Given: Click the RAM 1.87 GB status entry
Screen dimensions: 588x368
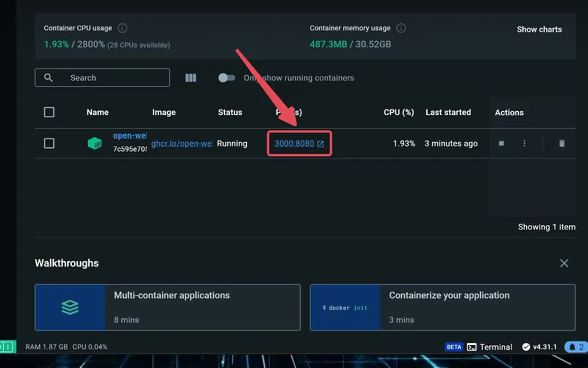Looking at the screenshot, I should pyautogui.click(x=47, y=347).
